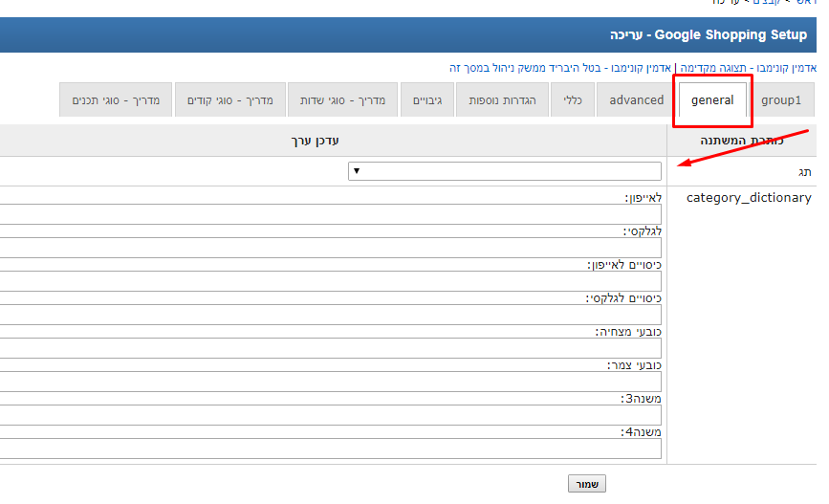Screen dimensions: 829x504
Task: Click the כותרת המשתנה column header
Action: point(742,141)
